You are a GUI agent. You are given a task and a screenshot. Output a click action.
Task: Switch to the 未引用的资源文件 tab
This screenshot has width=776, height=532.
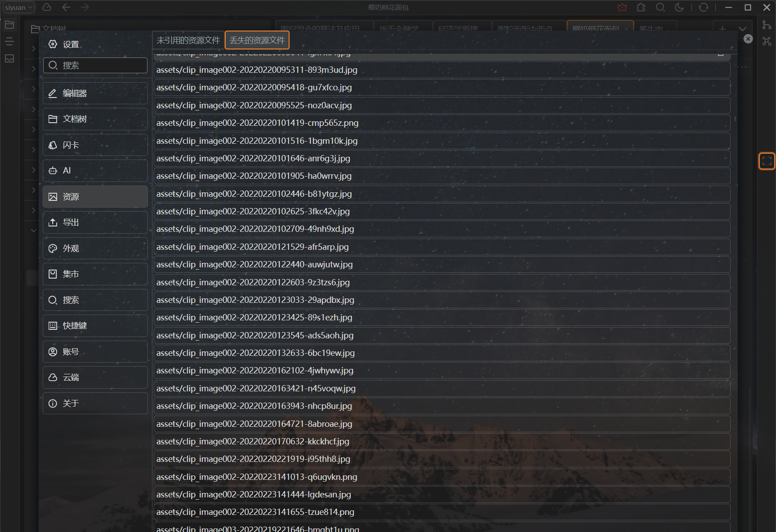(188, 40)
